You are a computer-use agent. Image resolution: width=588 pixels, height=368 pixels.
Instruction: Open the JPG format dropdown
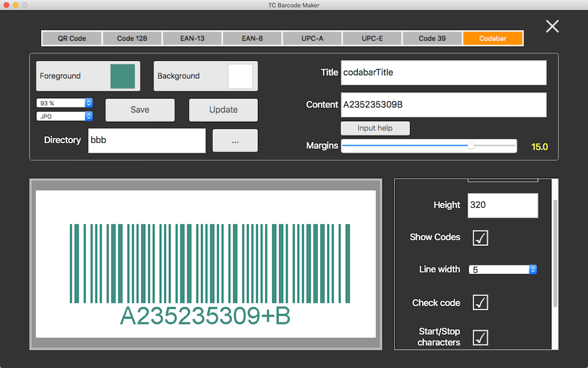pos(64,116)
